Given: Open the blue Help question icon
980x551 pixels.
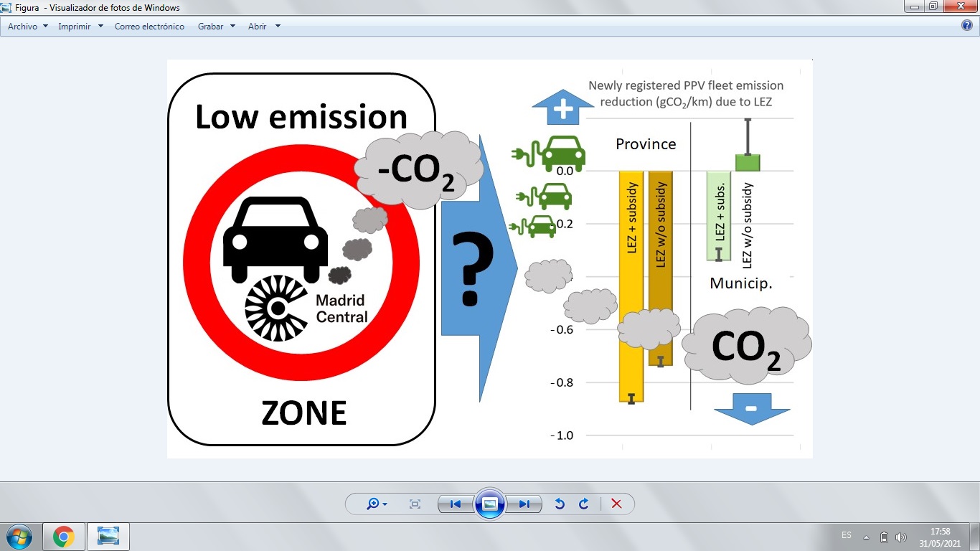Looking at the screenshot, I should pos(966,26).
